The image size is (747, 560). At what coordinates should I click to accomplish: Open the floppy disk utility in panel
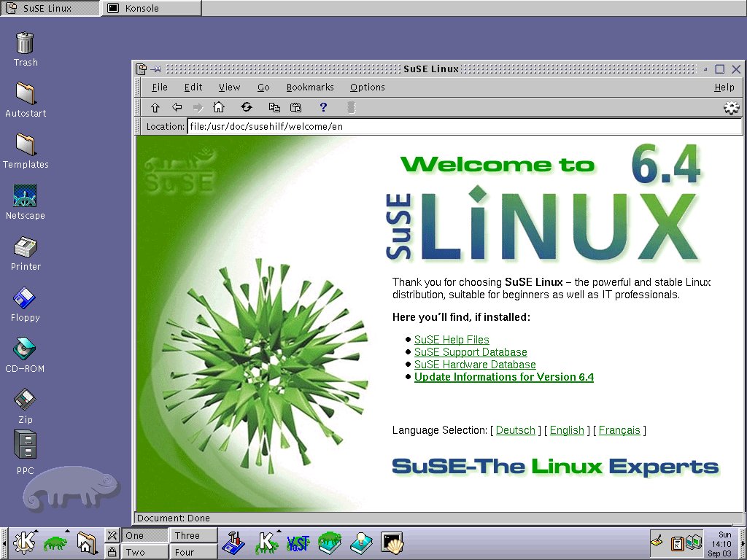click(234, 542)
